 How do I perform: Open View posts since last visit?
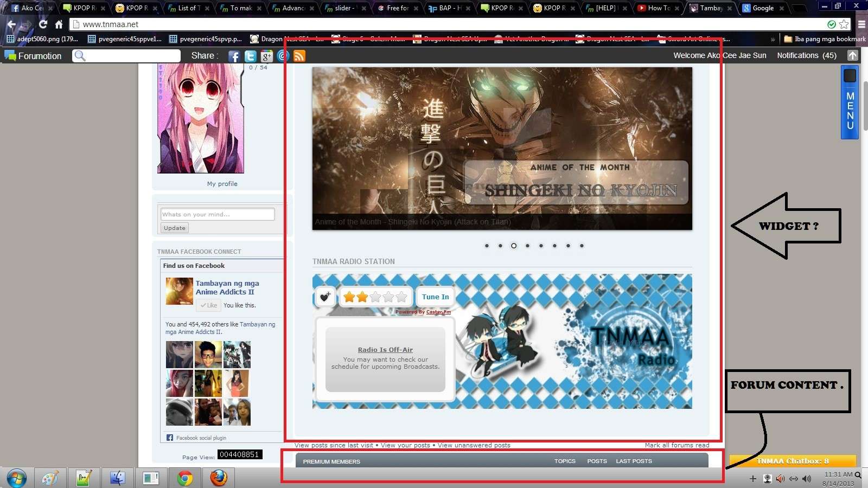point(334,445)
